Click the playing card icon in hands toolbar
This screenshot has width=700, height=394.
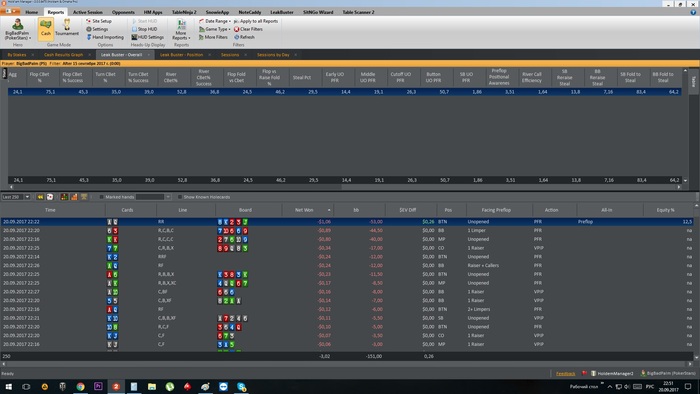50,197
